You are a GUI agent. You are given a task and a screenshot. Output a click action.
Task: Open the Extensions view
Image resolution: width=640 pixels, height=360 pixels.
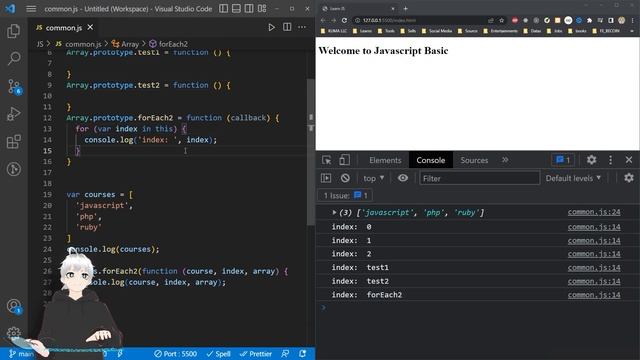pyautogui.click(x=13, y=142)
